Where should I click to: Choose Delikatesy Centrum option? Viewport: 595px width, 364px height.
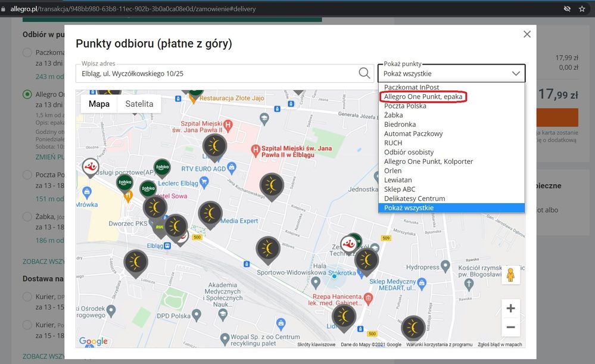(451, 198)
